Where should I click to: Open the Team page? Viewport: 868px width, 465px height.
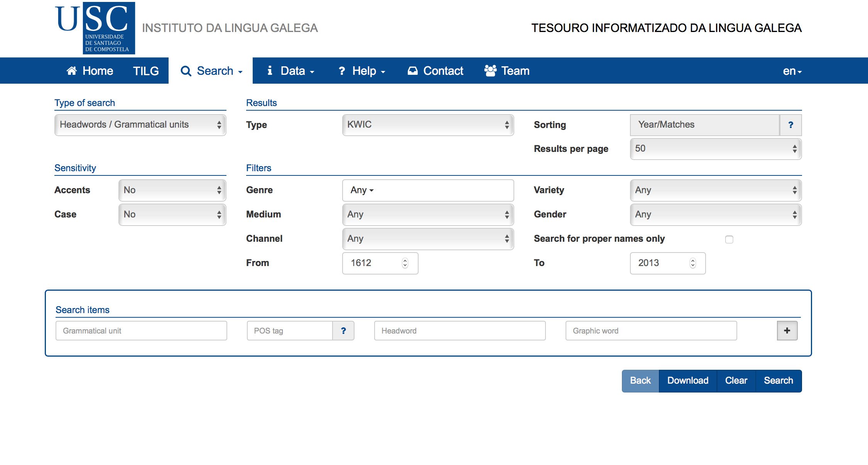[x=507, y=71]
